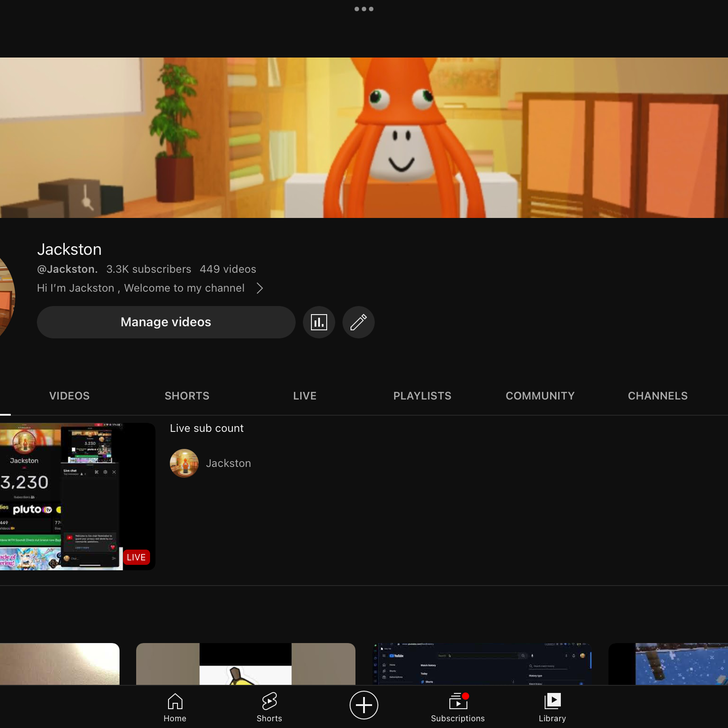
Task: Switch to the COMMUNITY tab
Action: (540, 396)
